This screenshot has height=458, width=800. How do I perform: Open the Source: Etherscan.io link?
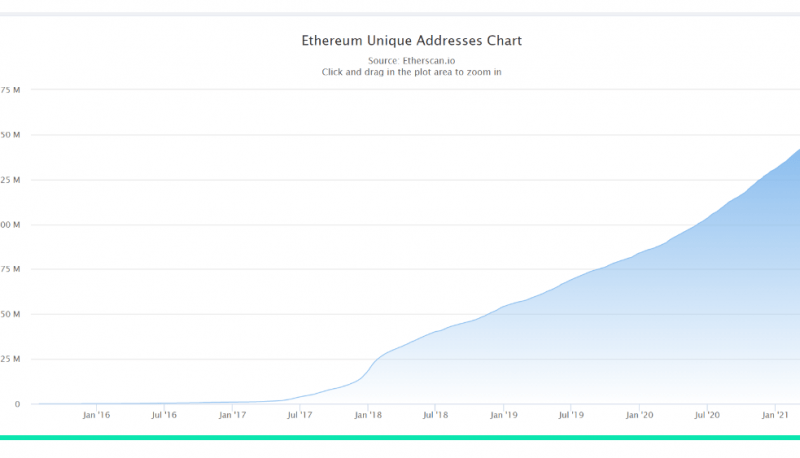412,60
